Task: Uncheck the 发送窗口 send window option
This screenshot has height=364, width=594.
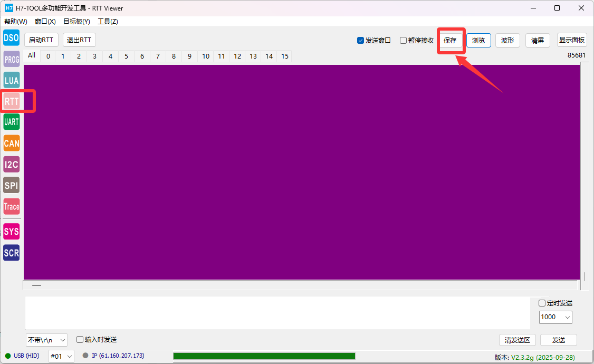Action: point(361,40)
